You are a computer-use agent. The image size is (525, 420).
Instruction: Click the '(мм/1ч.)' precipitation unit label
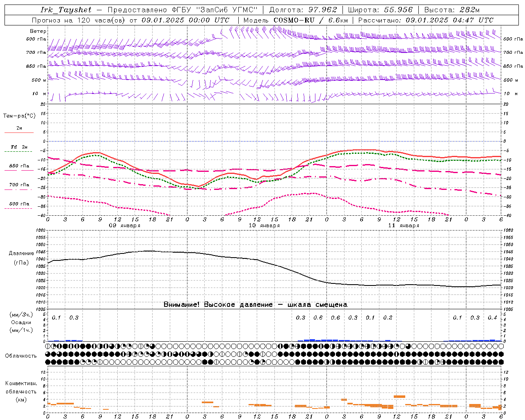pyautogui.click(x=21, y=330)
